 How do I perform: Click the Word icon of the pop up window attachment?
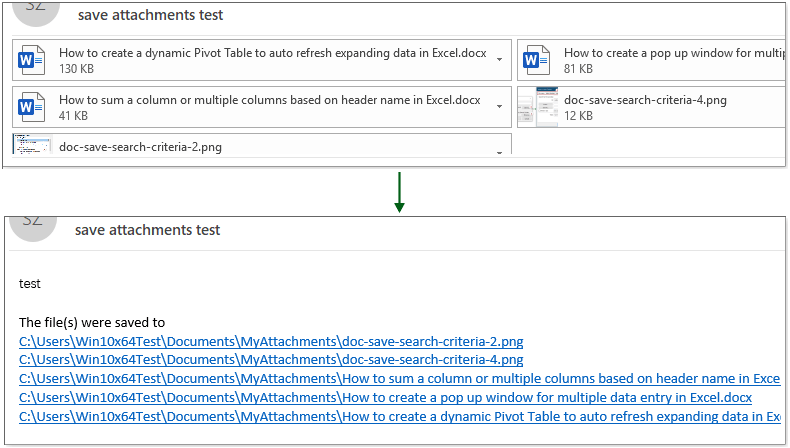[537, 60]
